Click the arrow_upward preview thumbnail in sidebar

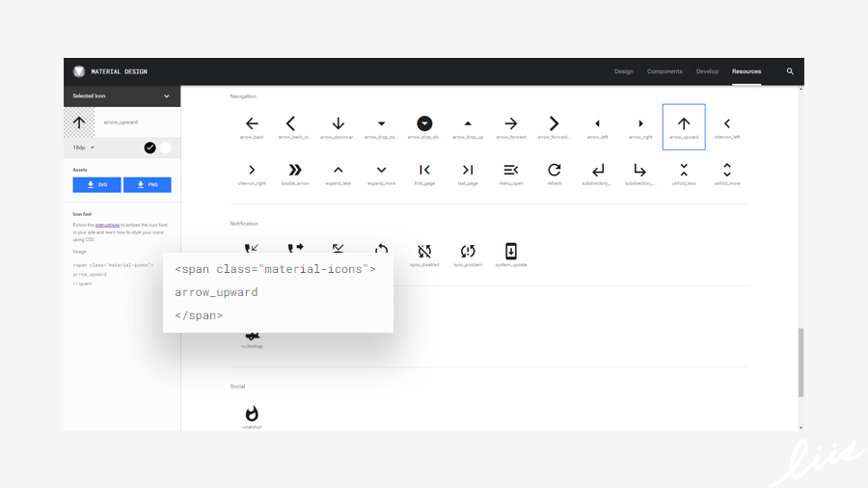click(79, 122)
